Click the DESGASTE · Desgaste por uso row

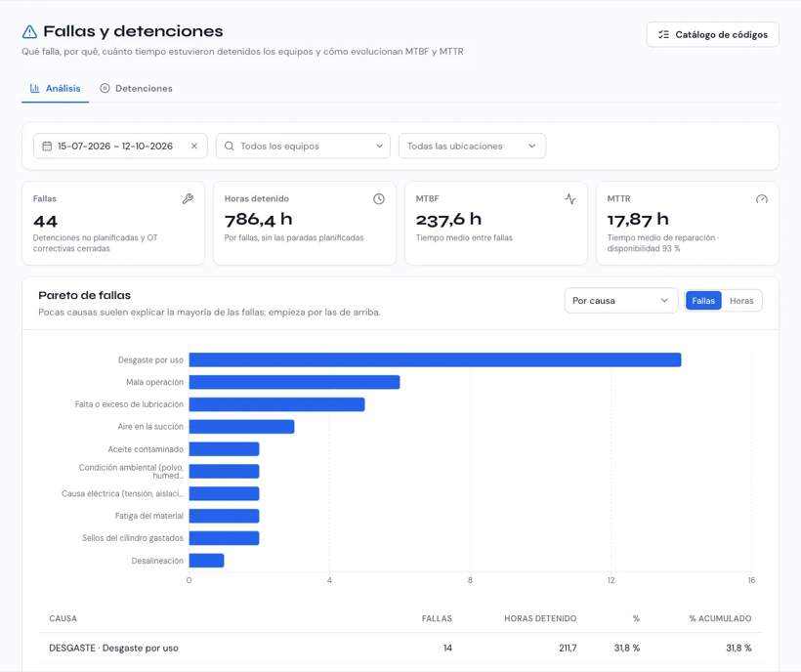click(x=400, y=648)
